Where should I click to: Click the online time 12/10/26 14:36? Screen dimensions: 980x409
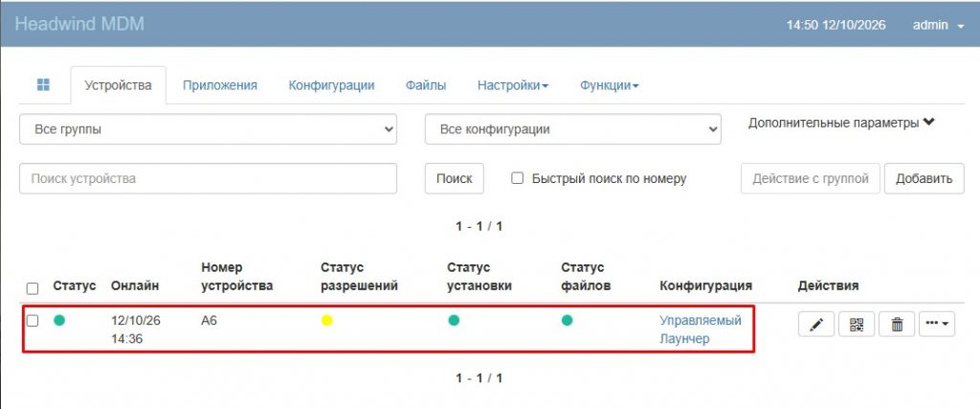(x=136, y=329)
